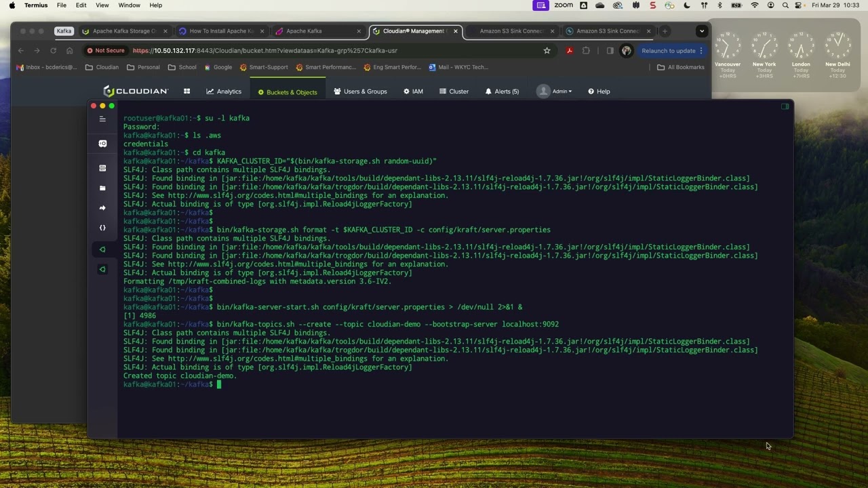This screenshot has height=488, width=868.
Task: Click the Chrome address bar URL
Action: [x=264, y=50]
